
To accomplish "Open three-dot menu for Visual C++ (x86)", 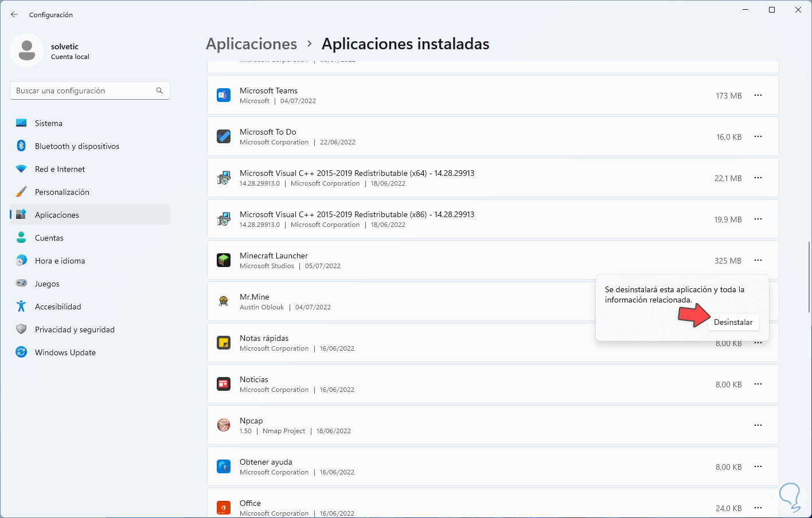I will (758, 219).
